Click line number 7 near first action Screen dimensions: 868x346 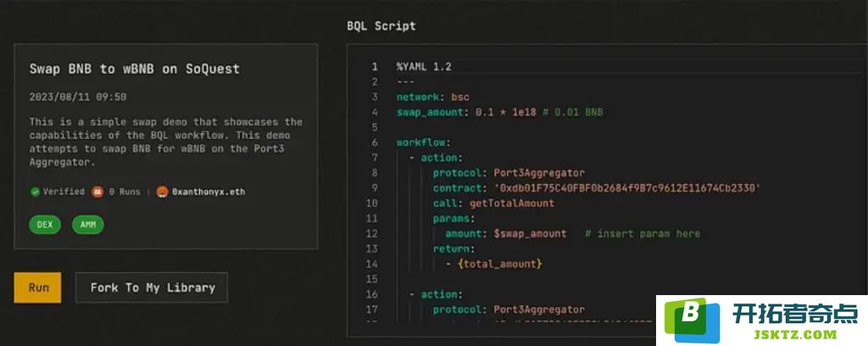click(x=375, y=158)
